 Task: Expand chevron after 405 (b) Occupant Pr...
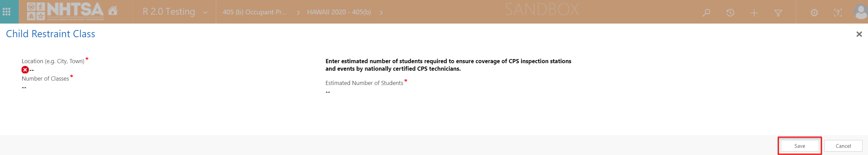[x=298, y=13]
